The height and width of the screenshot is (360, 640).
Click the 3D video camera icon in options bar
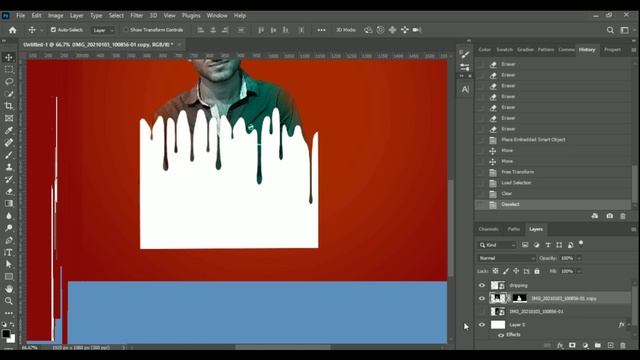click(417, 30)
